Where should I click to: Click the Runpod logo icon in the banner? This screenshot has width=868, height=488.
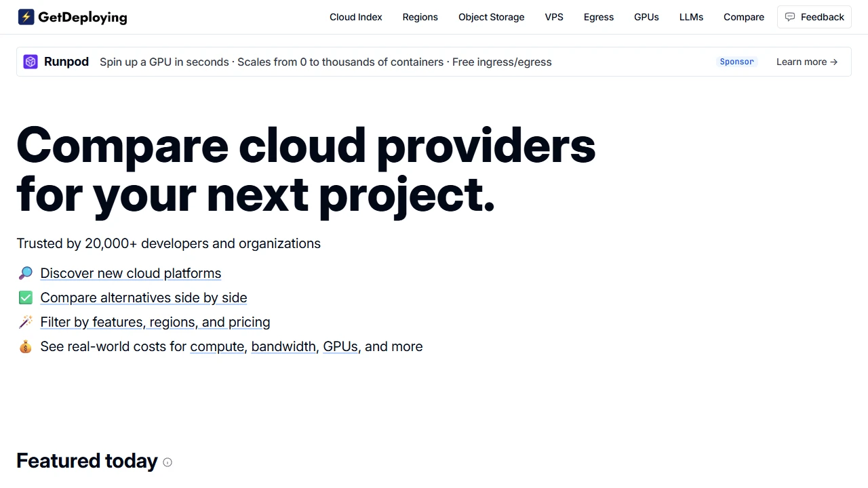coord(31,61)
